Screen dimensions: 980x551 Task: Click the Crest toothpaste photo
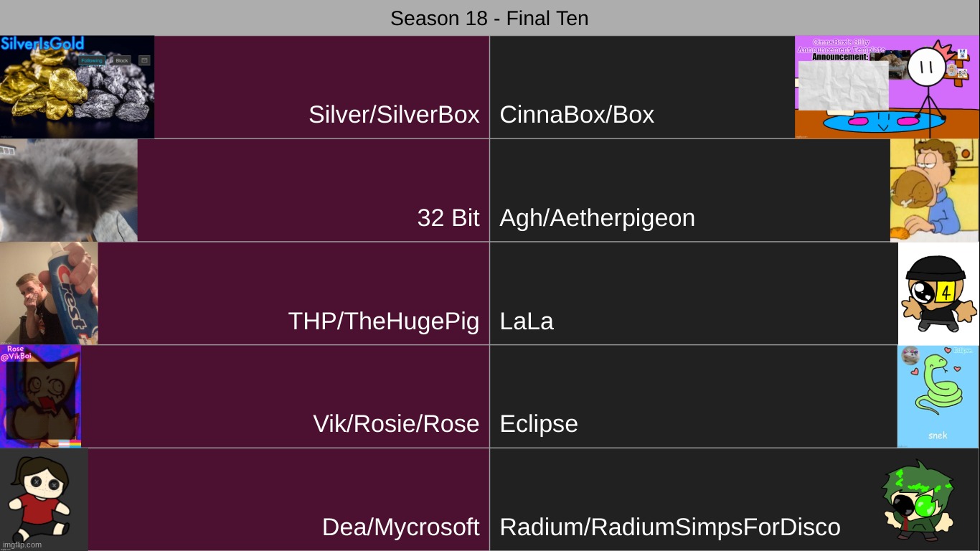pos(49,293)
